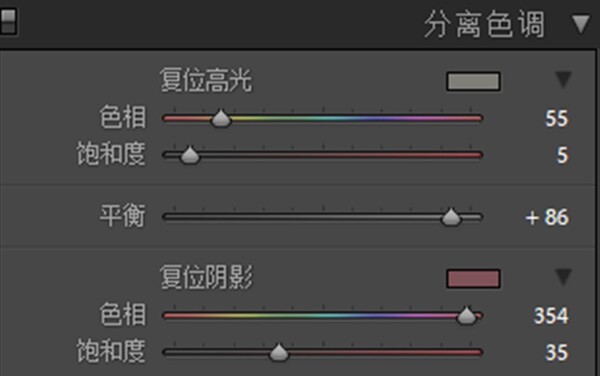Viewport: 600px width, 376px height.
Task: Expand the highlights color picker triangle
Action: point(563,79)
